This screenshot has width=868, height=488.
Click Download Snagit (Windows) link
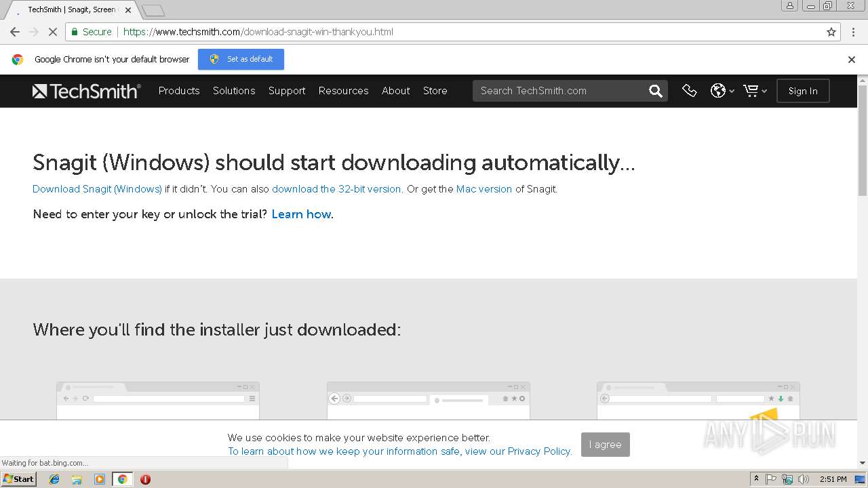[97, 189]
